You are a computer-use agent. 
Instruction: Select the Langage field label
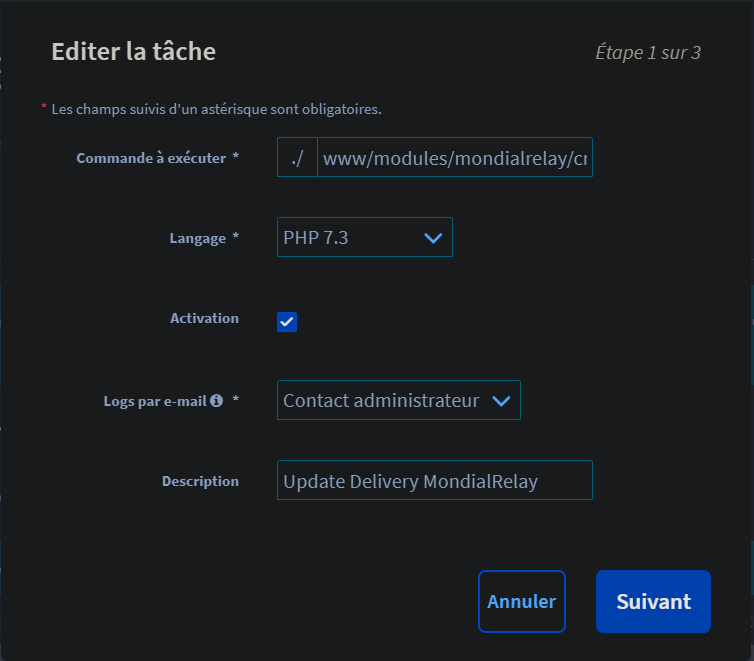point(198,238)
